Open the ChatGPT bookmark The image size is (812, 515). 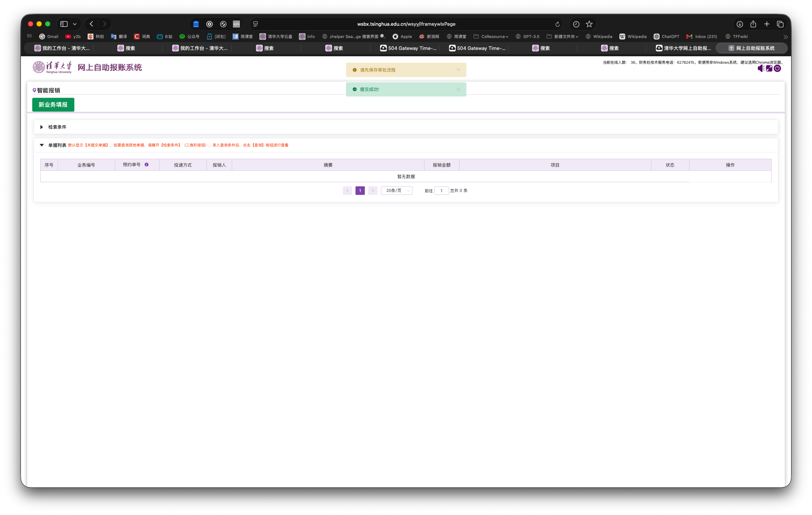[x=666, y=37]
